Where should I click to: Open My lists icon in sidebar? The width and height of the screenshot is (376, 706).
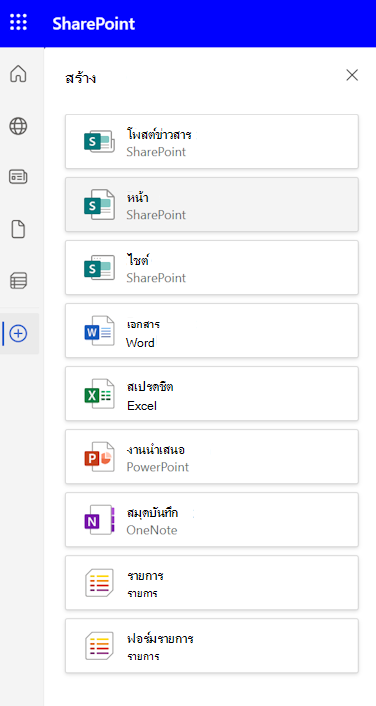coord(18,281)
